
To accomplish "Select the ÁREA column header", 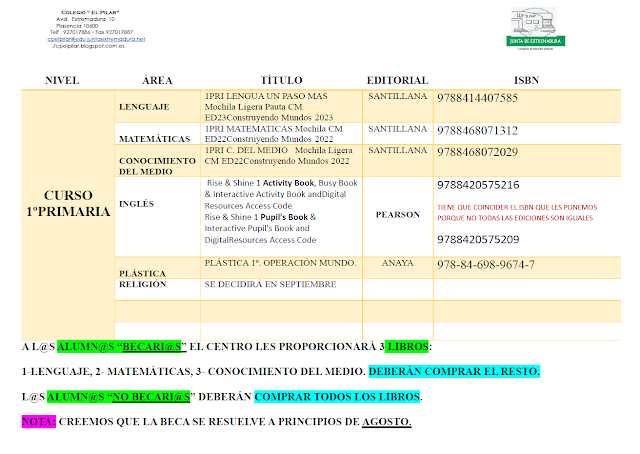I will tap(157, 80).
